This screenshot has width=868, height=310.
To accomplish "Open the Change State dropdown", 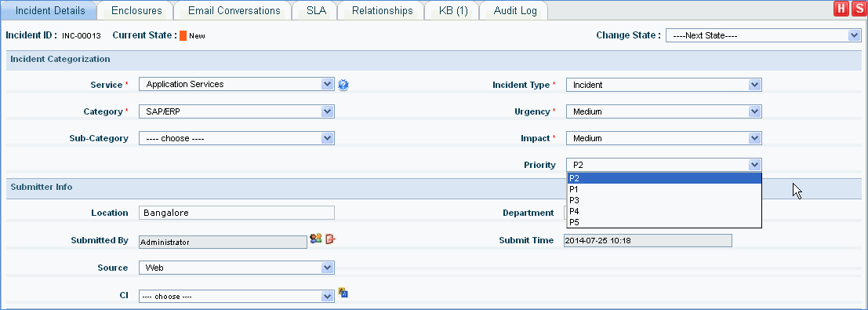I will pyautogui.click(x=763, y=35).
